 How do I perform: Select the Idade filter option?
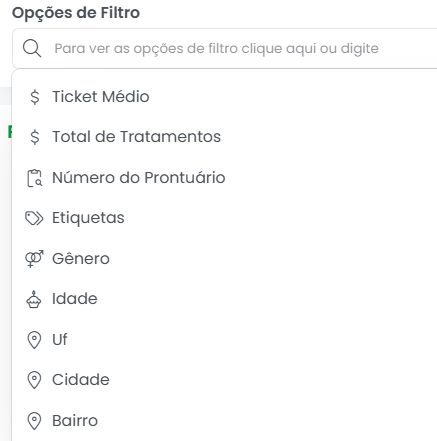pyautogui.click(x=224, y=299)
